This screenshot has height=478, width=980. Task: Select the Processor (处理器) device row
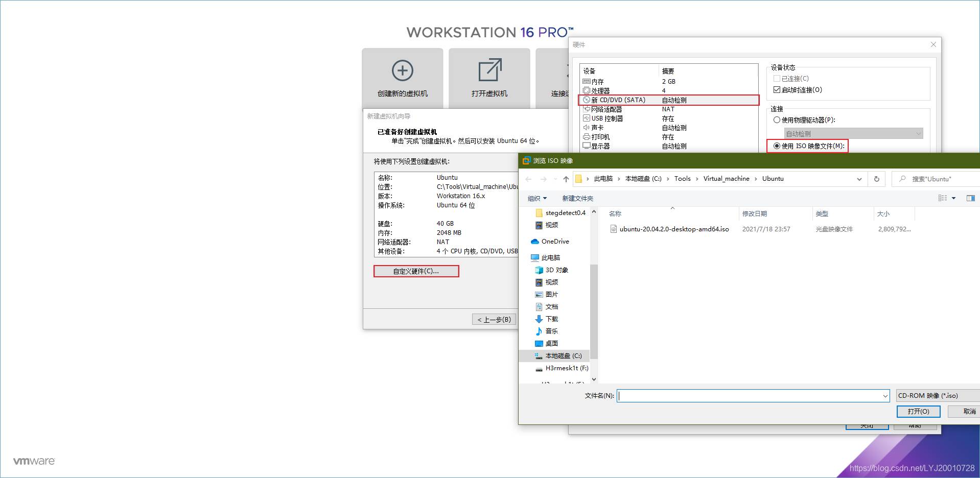tap(669, 90)
